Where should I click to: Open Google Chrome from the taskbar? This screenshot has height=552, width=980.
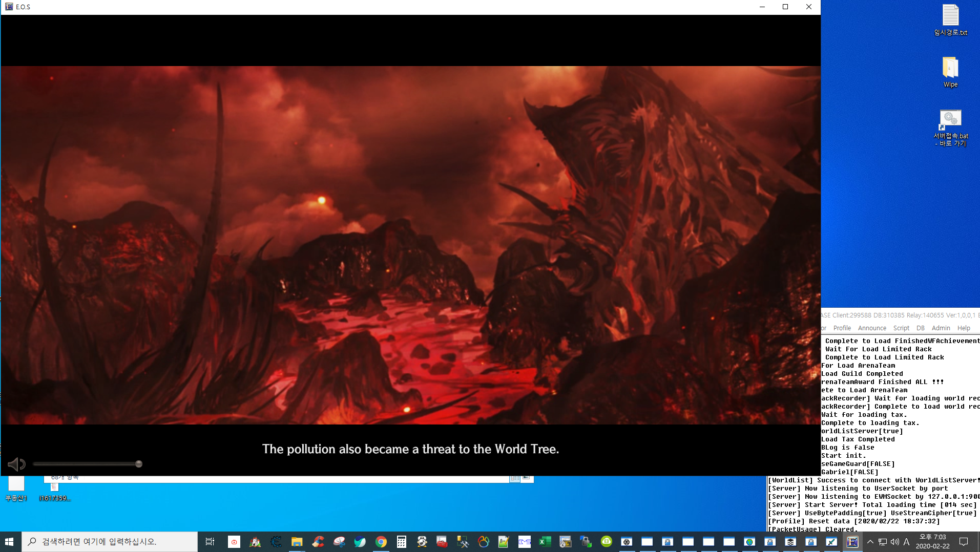pos(381,542)
